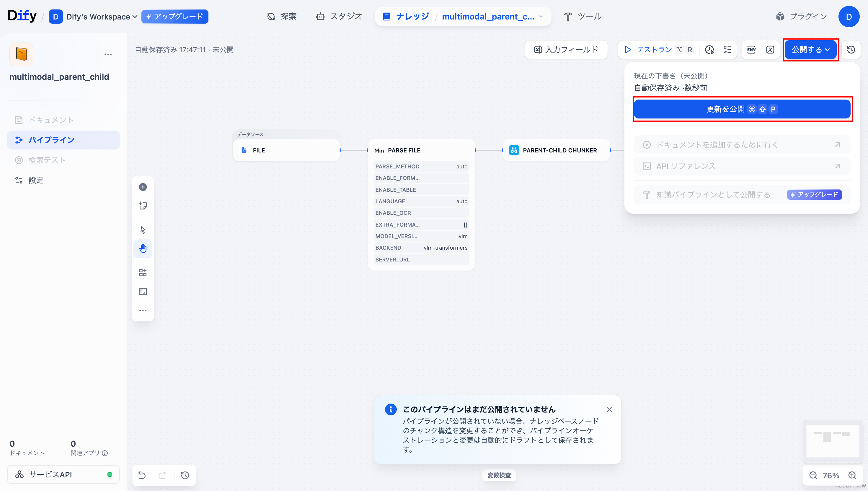The width and height of the screenshot is (868, 491).
Task: Zoom out with the minus magnifier
Action: point(813,475)
